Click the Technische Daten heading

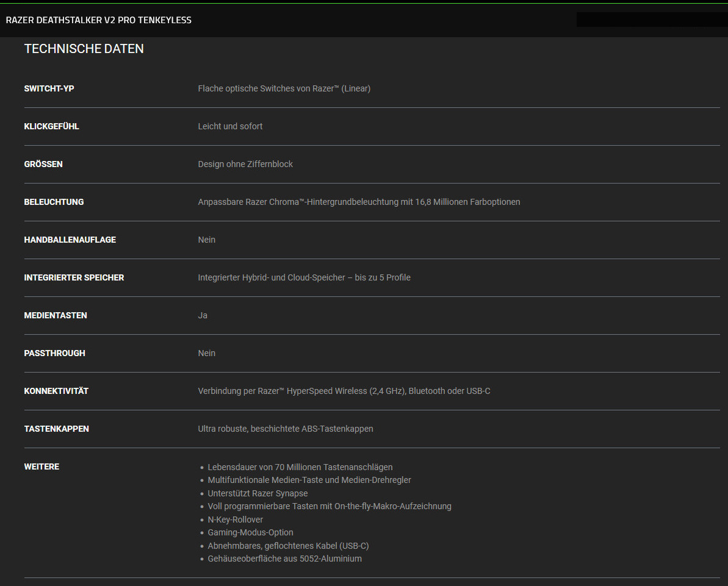tap(84, 49)
